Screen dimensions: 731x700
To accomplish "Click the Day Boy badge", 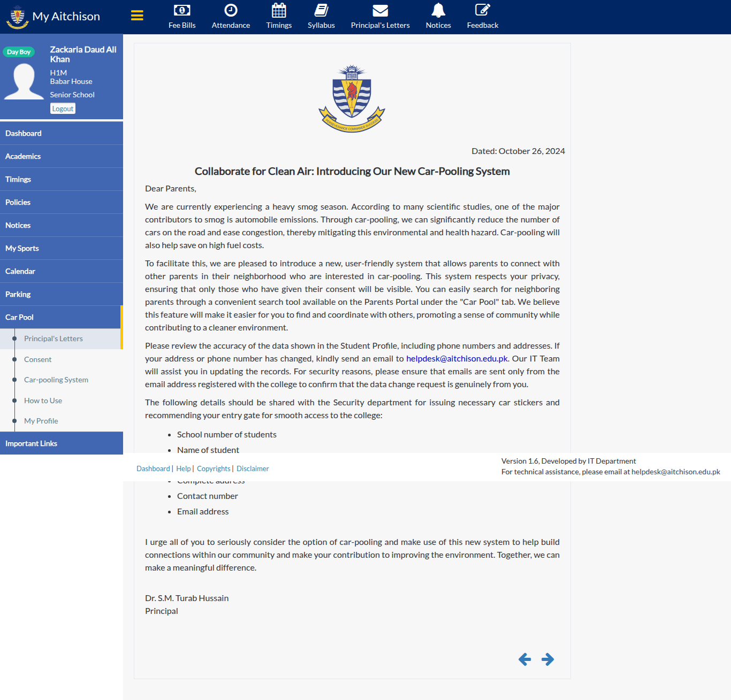I will 19,52.
